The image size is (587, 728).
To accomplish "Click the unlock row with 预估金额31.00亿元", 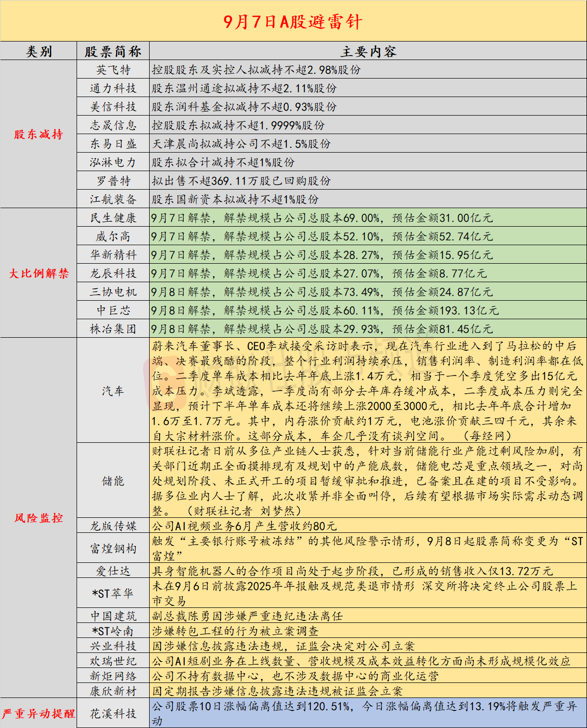I will coord(368,218).
